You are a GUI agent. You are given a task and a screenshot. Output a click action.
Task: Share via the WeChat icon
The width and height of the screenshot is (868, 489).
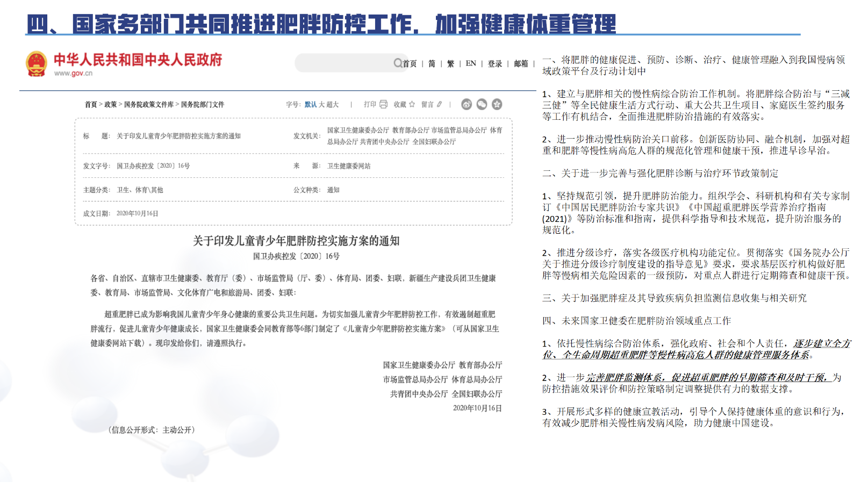tap(482, 104)
